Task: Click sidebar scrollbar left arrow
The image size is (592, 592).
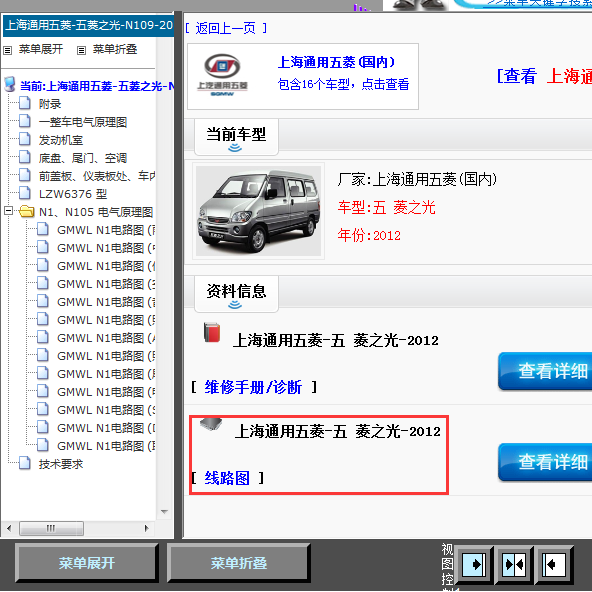Action: click(x=9, y=528)
